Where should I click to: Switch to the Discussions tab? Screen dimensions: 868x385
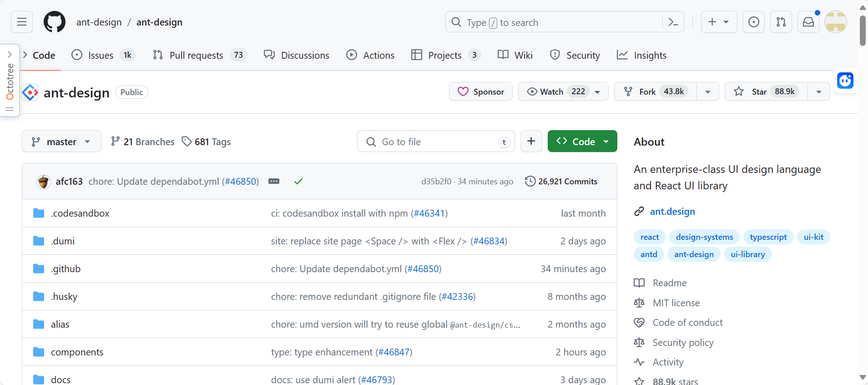click(x=297, y=55)
